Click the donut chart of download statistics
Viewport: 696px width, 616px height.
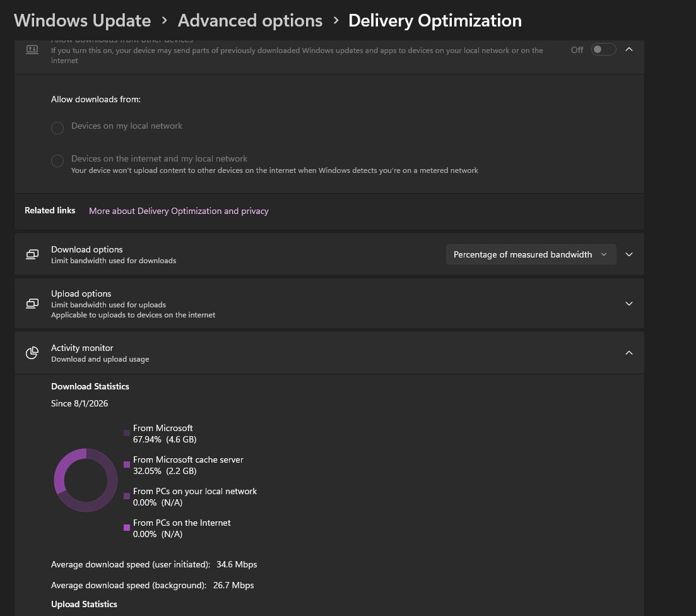coord(86,480)
